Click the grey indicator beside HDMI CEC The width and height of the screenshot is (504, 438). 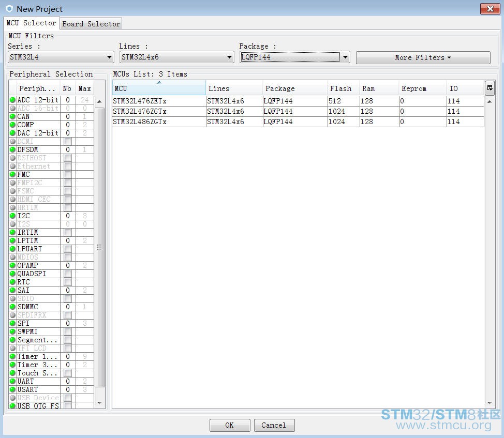[12, 200]
